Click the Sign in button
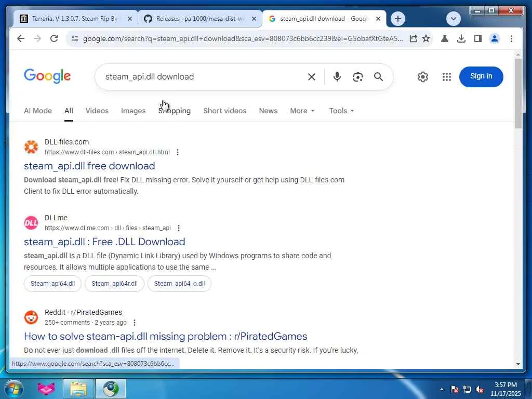The height and width of the screenshot is (399, 532). 481,76
